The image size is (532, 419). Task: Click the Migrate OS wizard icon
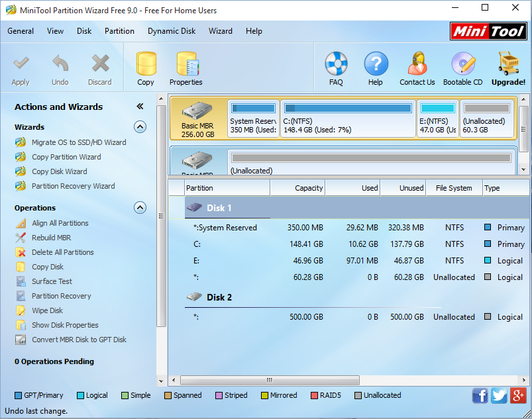[21, 142]
